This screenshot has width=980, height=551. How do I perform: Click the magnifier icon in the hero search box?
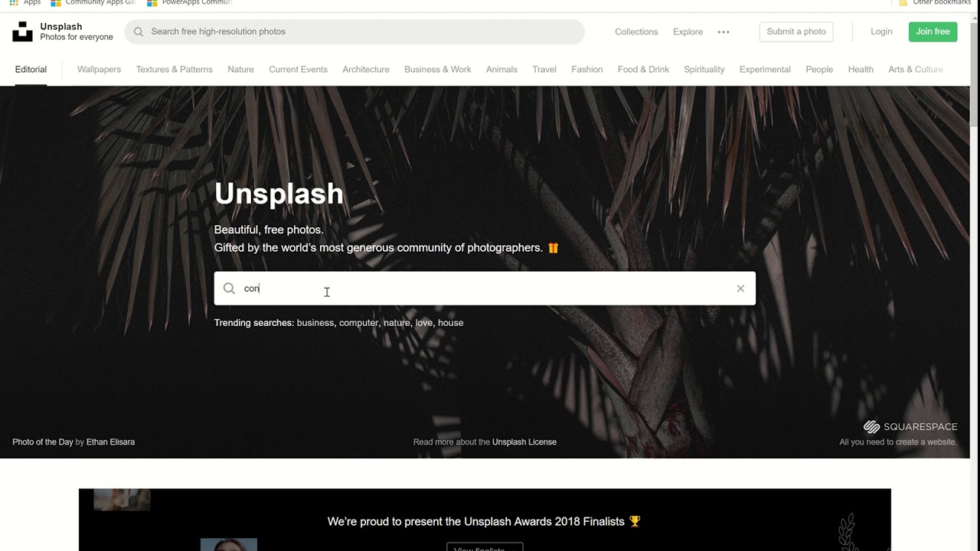[x=229, y=289]
